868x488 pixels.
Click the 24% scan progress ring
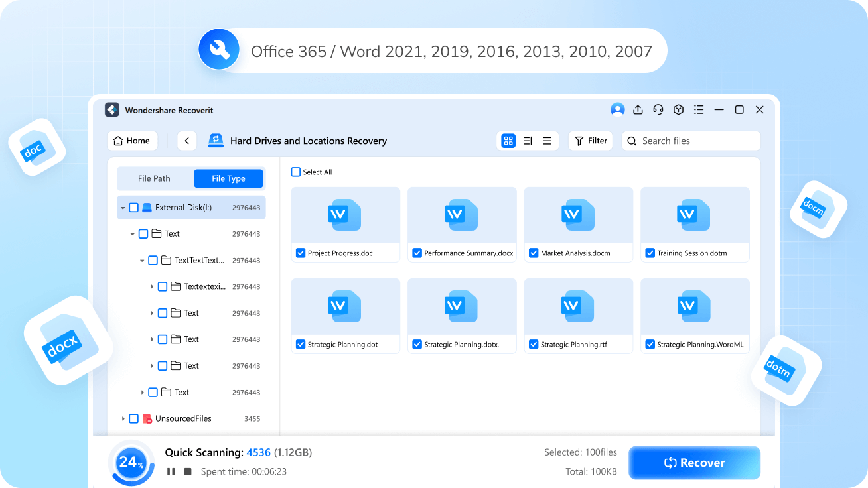(x=131, y=463)
